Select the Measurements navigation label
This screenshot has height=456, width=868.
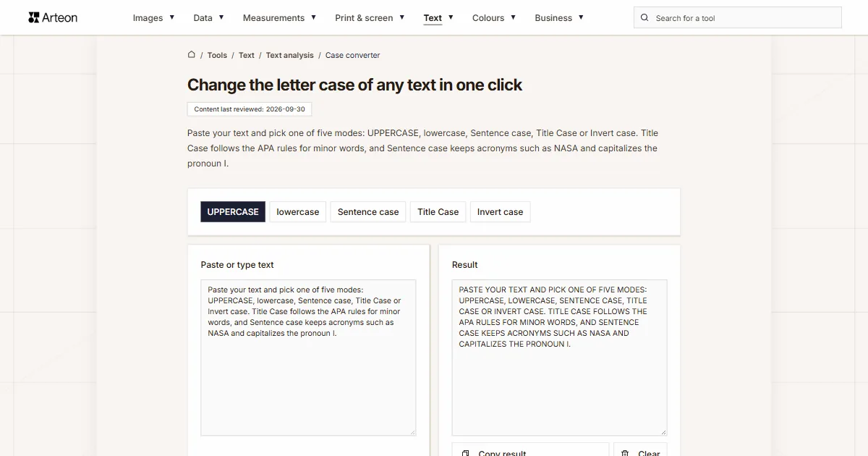coord(273,18)
